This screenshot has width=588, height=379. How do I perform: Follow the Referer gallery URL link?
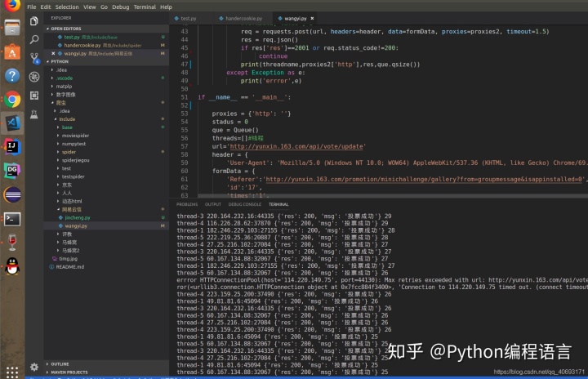pos(424,179)
